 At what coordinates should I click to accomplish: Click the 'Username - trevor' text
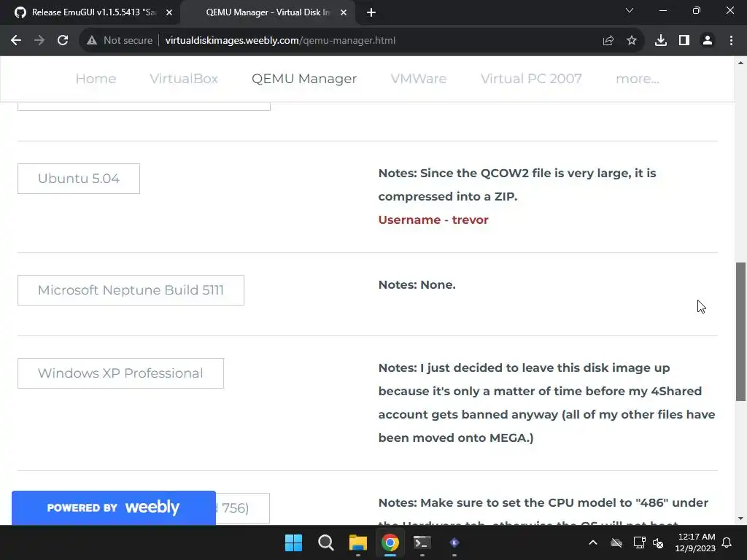433,220
